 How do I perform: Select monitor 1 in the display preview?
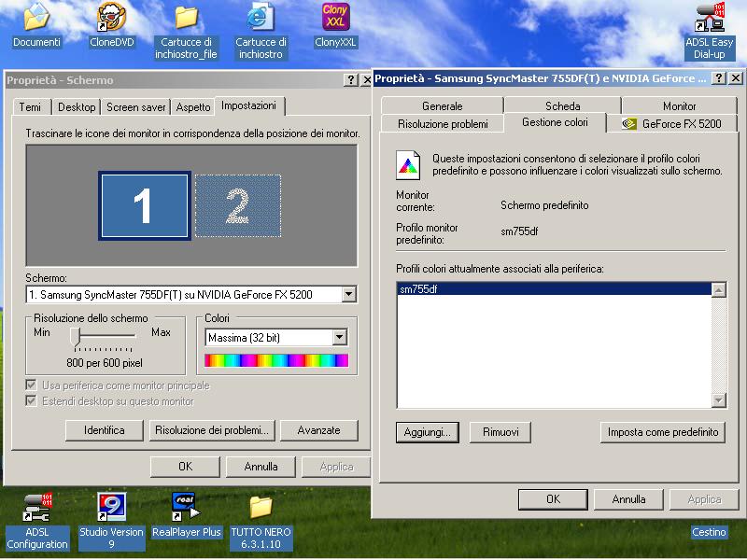pyautogui.click(x=145, y=205)
